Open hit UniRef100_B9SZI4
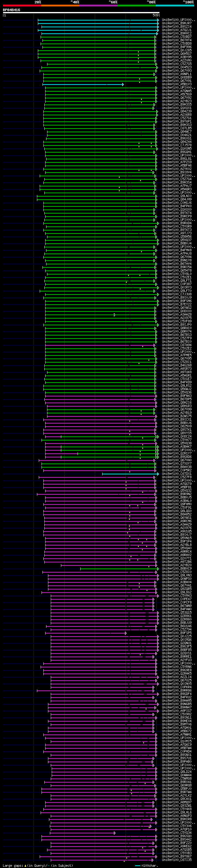This screenshot has height=868, width=197. pyautogui.click(x=177, y=26)
